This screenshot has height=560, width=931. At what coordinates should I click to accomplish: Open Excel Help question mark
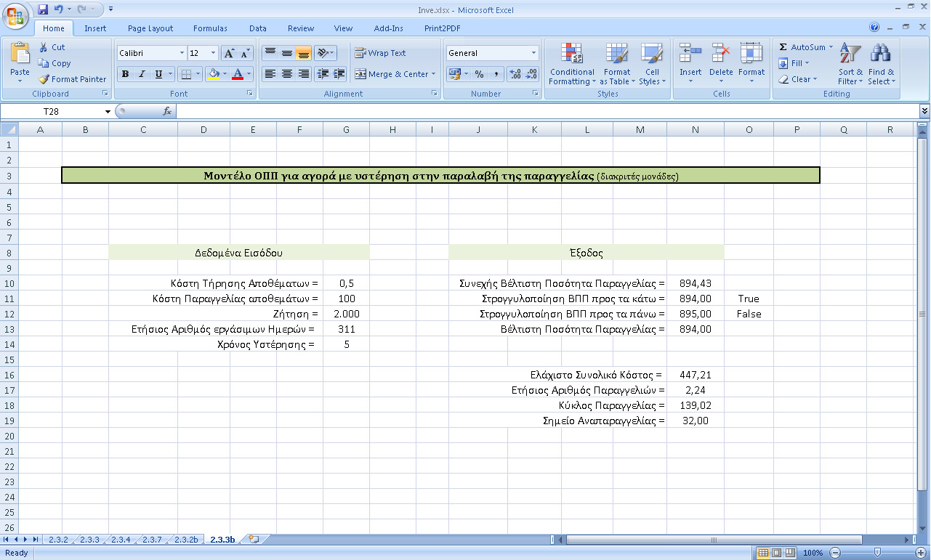(874, 27)
